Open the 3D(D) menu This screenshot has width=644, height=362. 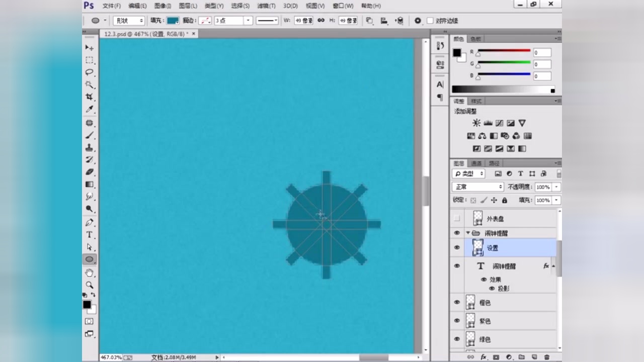[290, 6]
